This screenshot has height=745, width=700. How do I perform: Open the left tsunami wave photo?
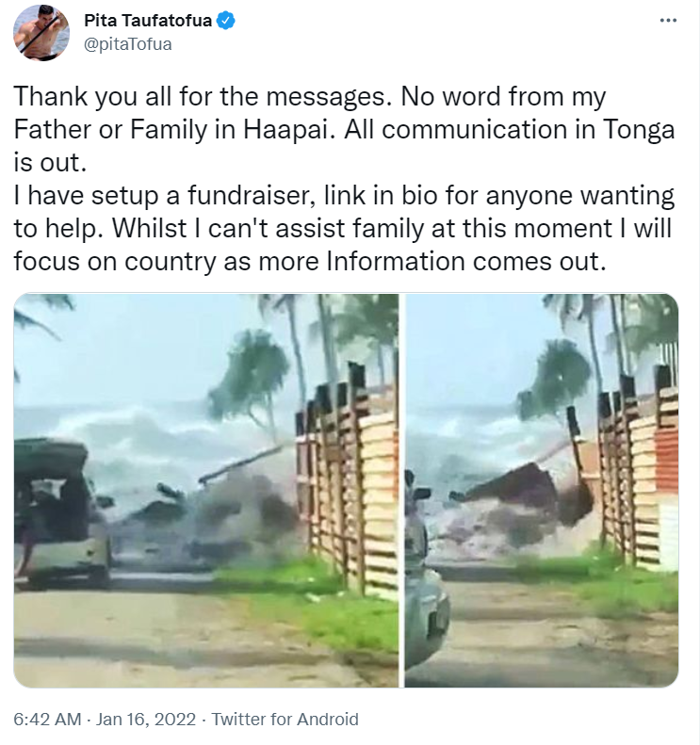coord(205,491)
